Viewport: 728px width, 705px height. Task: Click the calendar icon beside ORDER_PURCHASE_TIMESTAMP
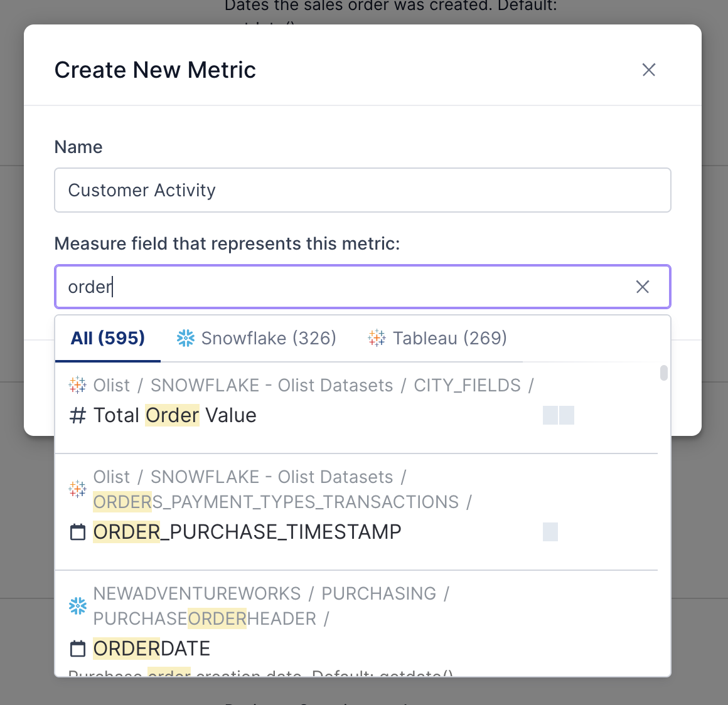coord(77,533)
